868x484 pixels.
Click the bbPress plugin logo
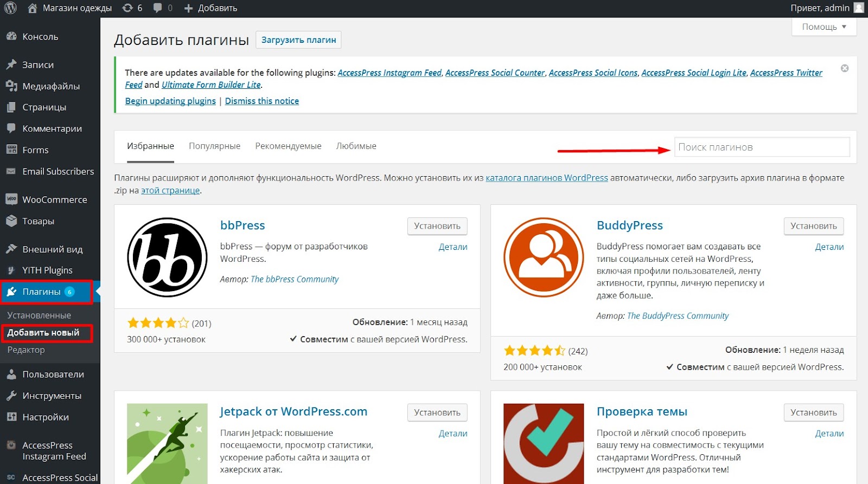[167, 257]
